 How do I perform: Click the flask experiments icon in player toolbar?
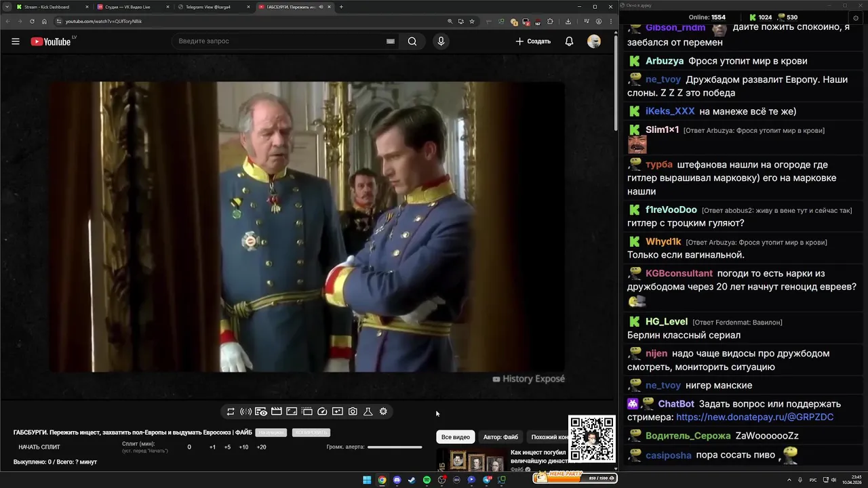pyautogui.click(x=368, y=411)
